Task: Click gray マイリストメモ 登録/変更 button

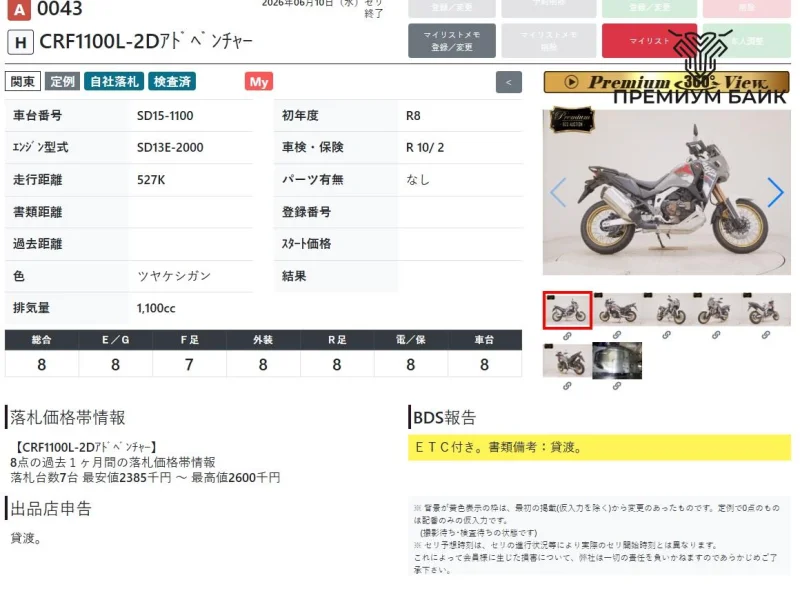Action: 452,41
